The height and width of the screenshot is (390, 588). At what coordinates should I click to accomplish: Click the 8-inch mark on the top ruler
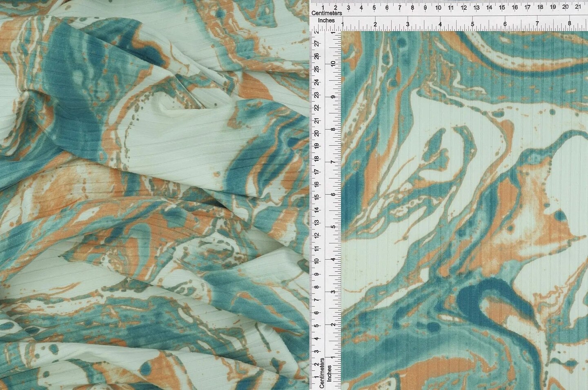point(570,22)
